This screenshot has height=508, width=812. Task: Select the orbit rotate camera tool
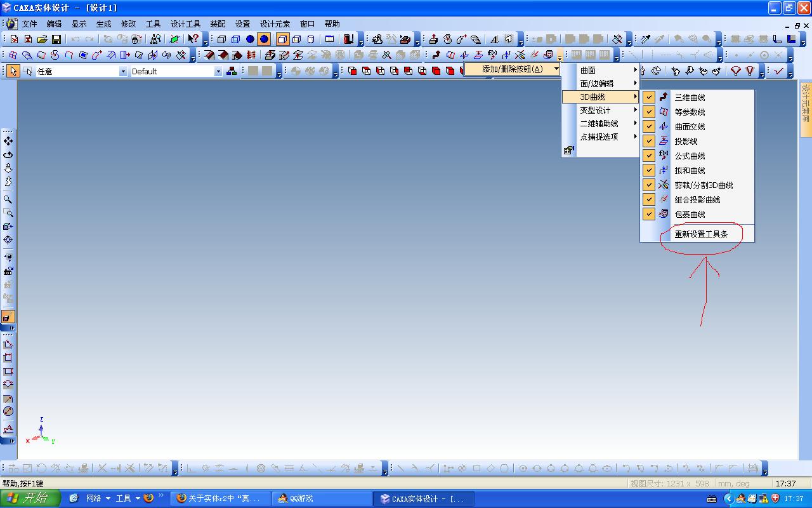[x=8, y=154]
